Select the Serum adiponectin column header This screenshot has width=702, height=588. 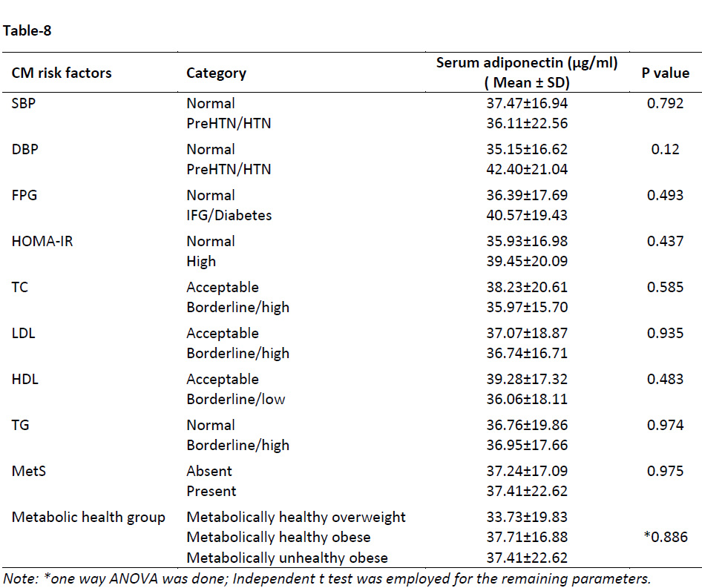click(527, 72)
